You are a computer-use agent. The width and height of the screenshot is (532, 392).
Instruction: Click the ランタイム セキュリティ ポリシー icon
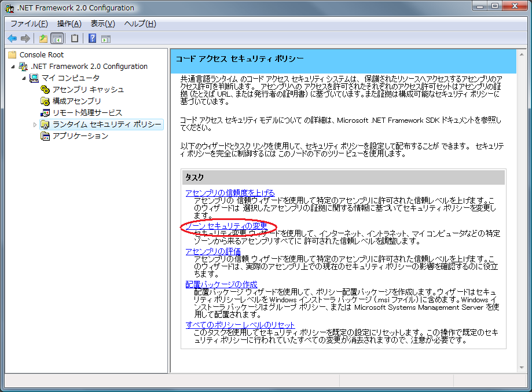[45, 124]
